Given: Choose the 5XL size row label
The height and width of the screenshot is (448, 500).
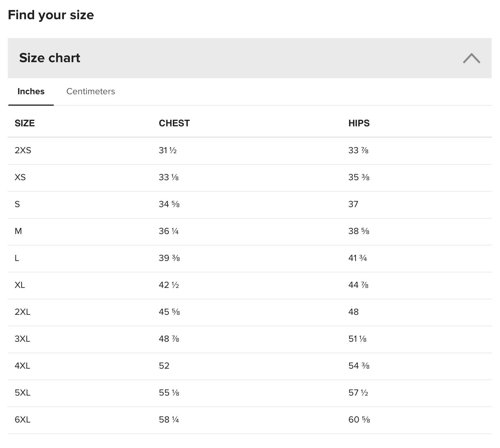Looking at the screenshot, I should 22,393.
